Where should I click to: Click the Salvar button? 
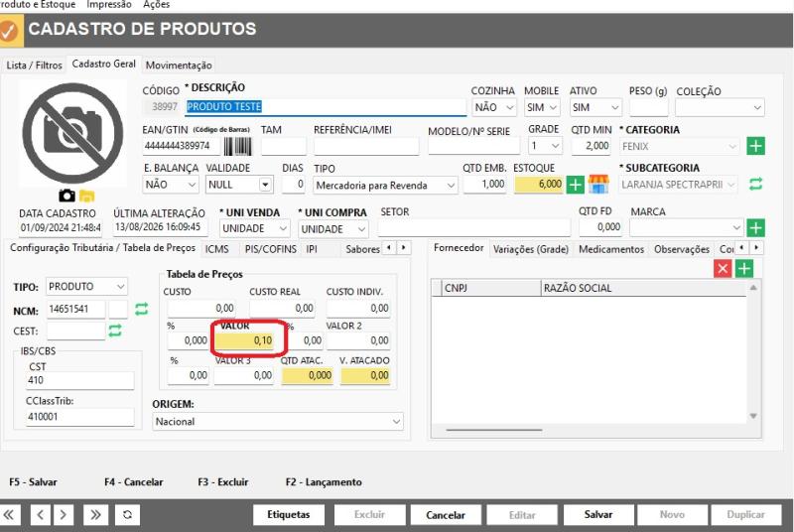pyautogui.click(x=598, y=515)
